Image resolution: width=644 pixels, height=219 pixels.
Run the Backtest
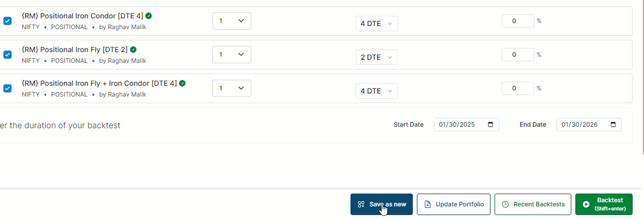pos(604,204)
